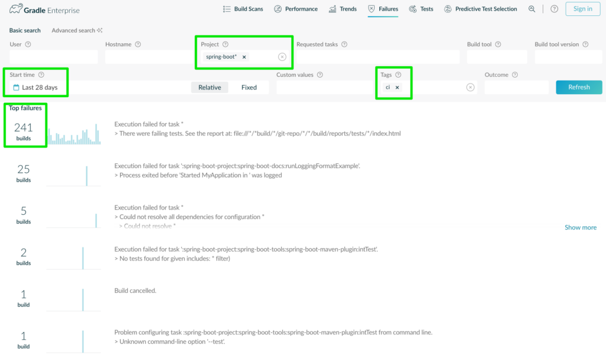Open the search magnifier icon in header
The image size is (606, 364).
coord(532,9)
